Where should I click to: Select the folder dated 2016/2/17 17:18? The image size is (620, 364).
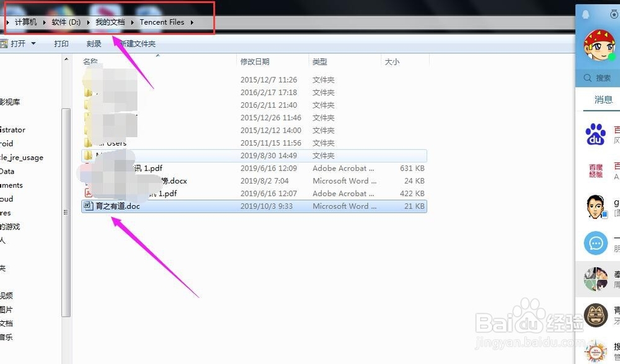254,92
